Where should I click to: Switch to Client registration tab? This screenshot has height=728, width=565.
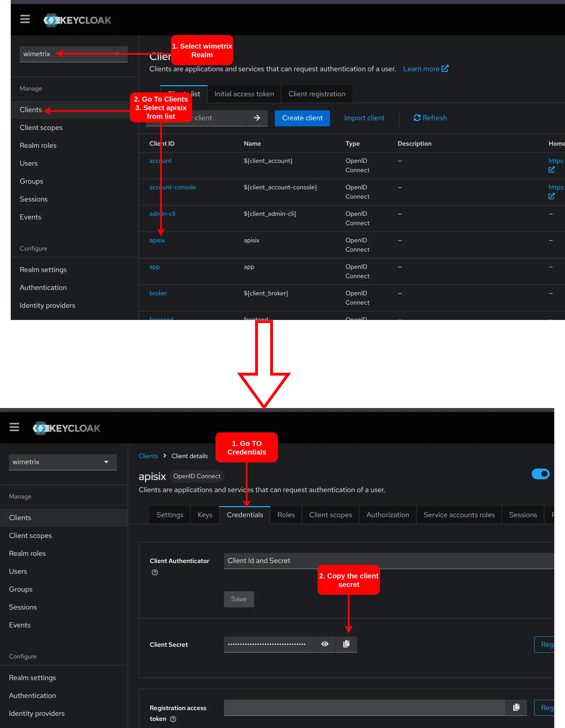click(x=317, y=94)
